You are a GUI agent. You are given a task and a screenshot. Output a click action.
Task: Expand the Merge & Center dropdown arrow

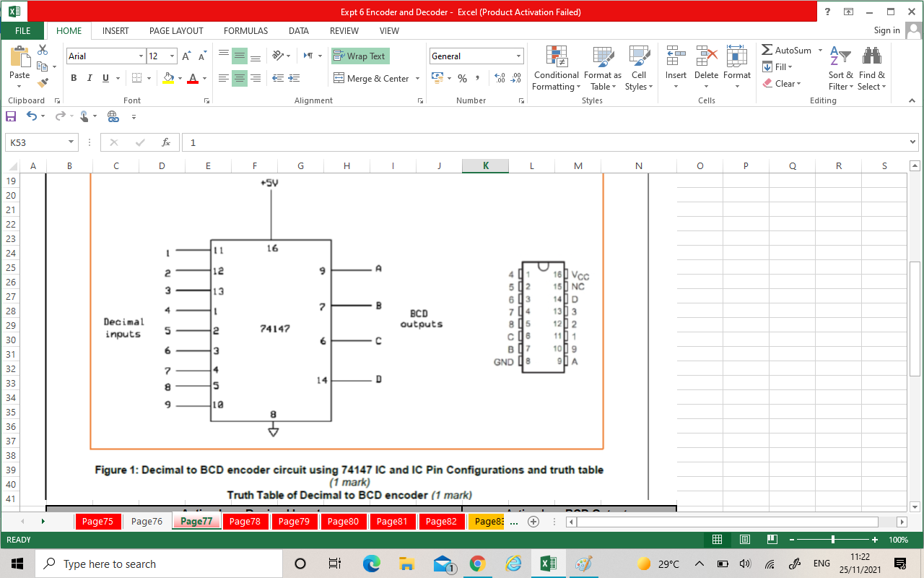(417, 78)
